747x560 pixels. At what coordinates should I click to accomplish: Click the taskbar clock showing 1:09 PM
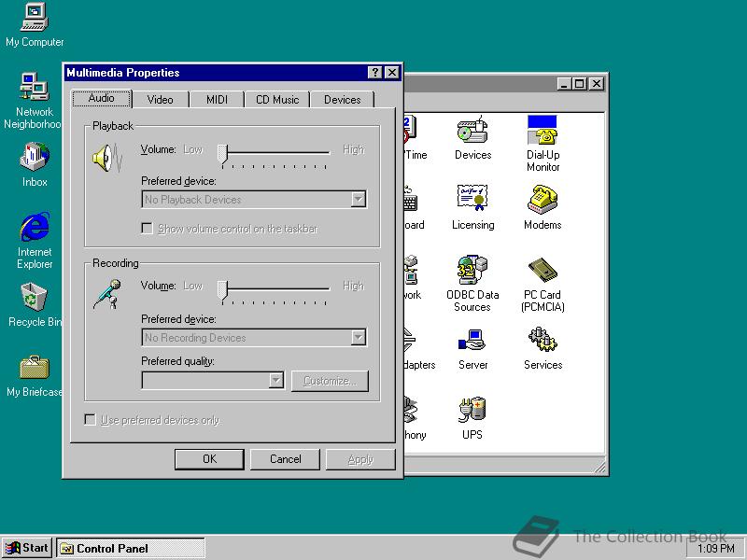(x=715, y=549)
